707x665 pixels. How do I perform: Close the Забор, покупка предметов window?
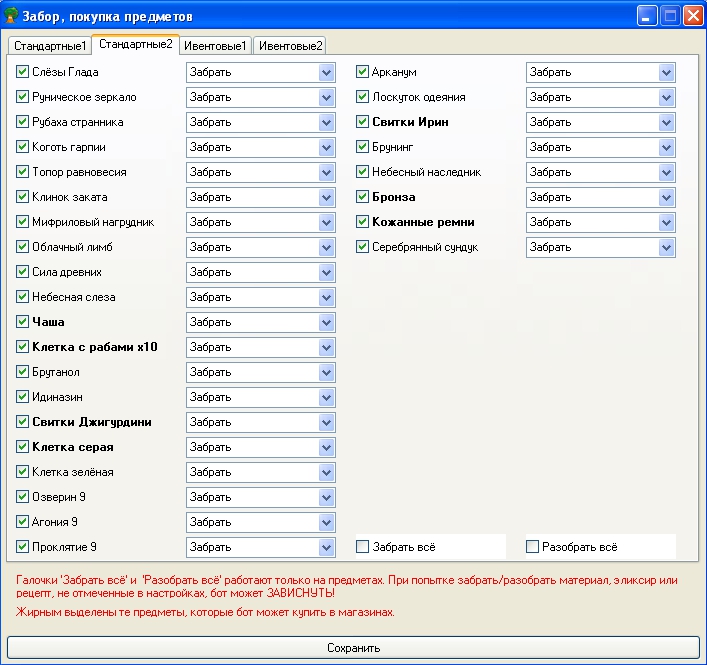point(692,16)
